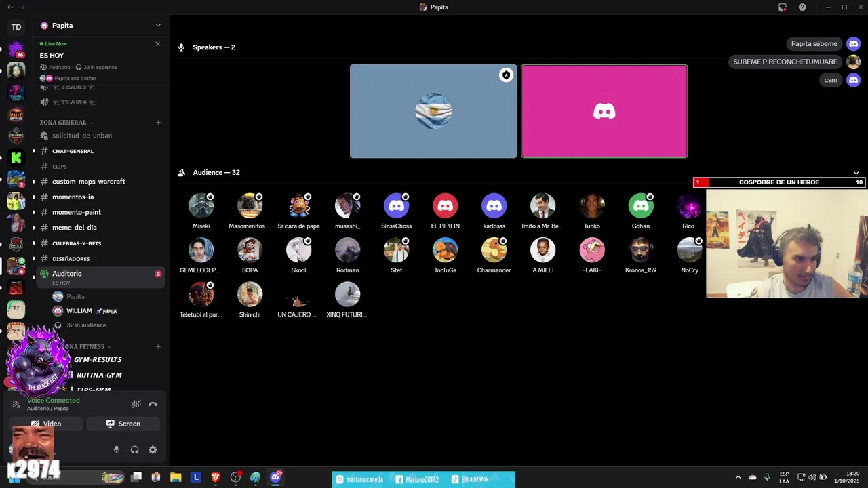Click Kronos_159 audience avatar

[640, 249]
